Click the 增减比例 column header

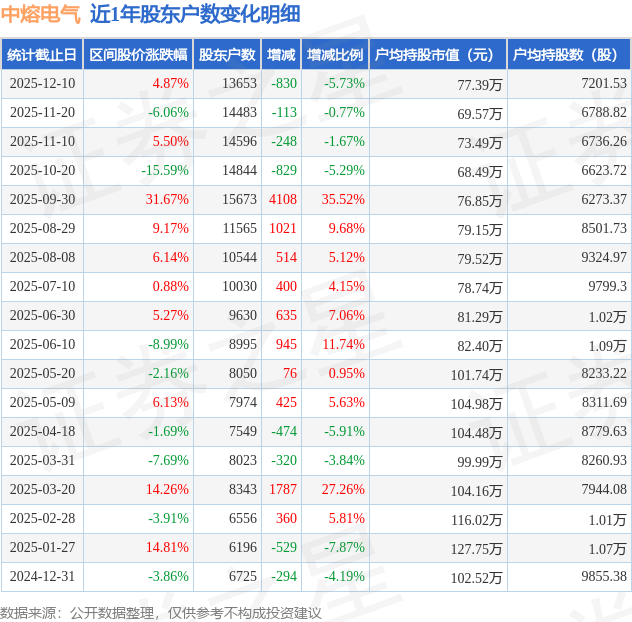[x=335, y=54]
